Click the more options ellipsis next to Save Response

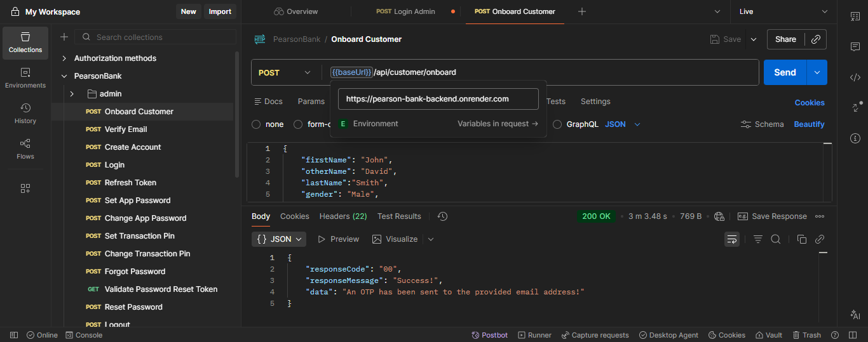point(820,216)
